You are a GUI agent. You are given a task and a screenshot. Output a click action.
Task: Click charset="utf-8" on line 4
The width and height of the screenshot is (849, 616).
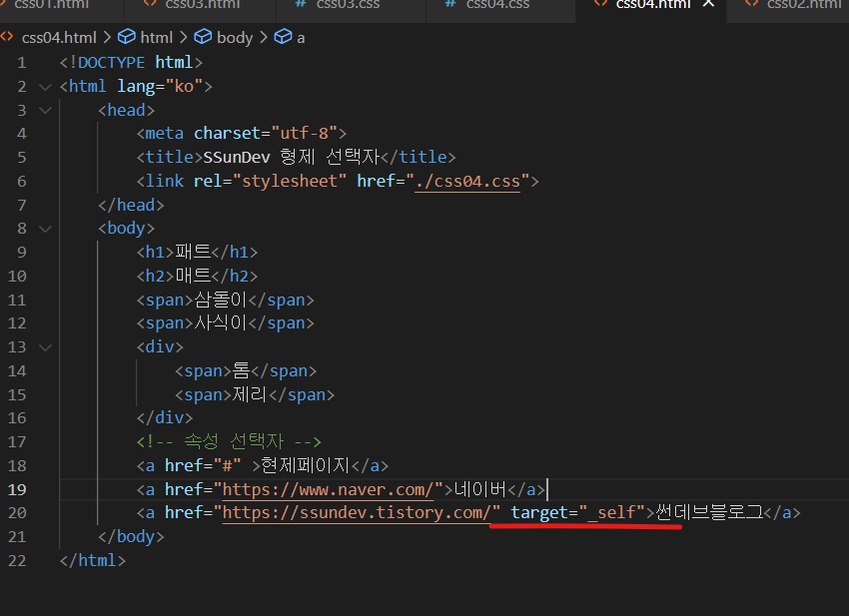tap(266, 134)
